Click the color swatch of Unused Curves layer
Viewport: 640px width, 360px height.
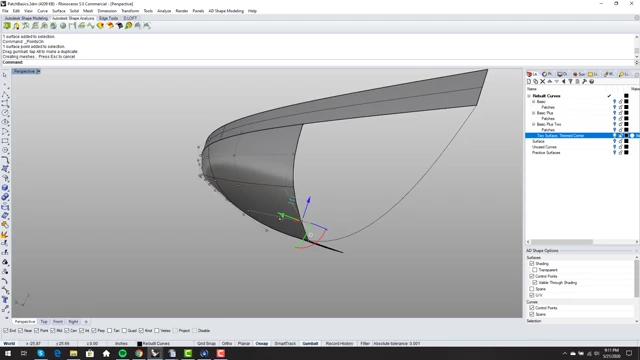(x=626, y=147)
